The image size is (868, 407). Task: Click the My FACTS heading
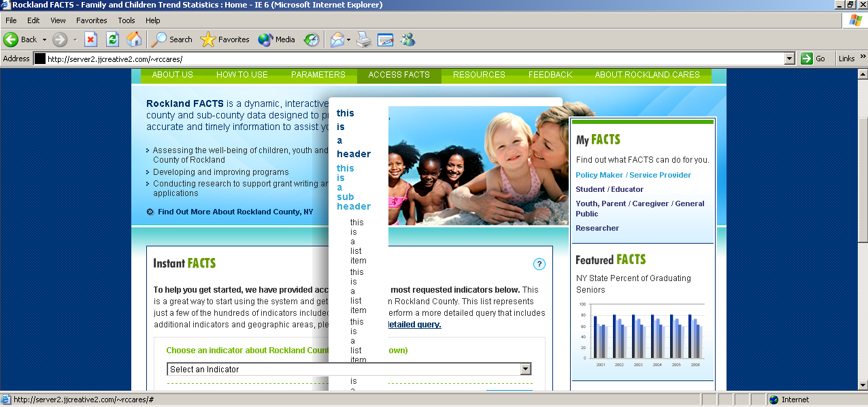coord(598,140)
